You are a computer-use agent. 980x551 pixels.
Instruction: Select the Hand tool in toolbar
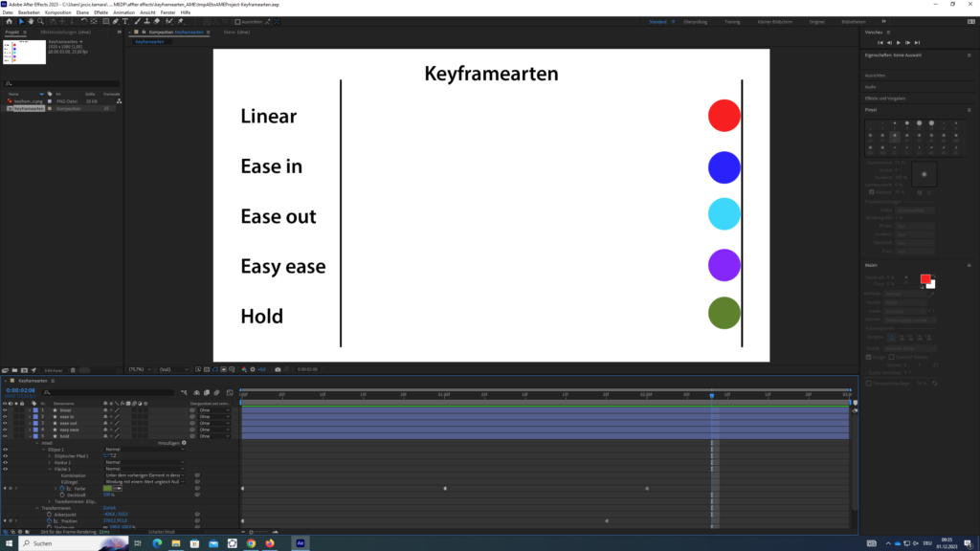coord(32,20)
